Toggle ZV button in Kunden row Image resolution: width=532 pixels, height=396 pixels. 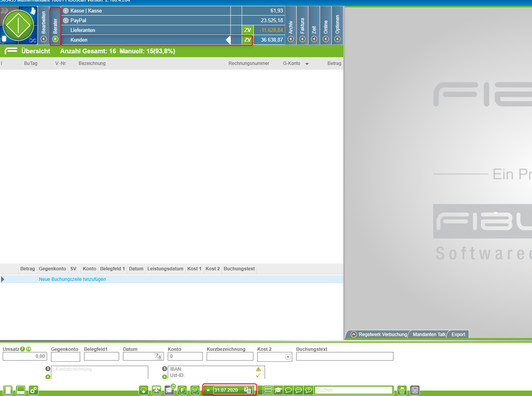(x=248, y=40)
